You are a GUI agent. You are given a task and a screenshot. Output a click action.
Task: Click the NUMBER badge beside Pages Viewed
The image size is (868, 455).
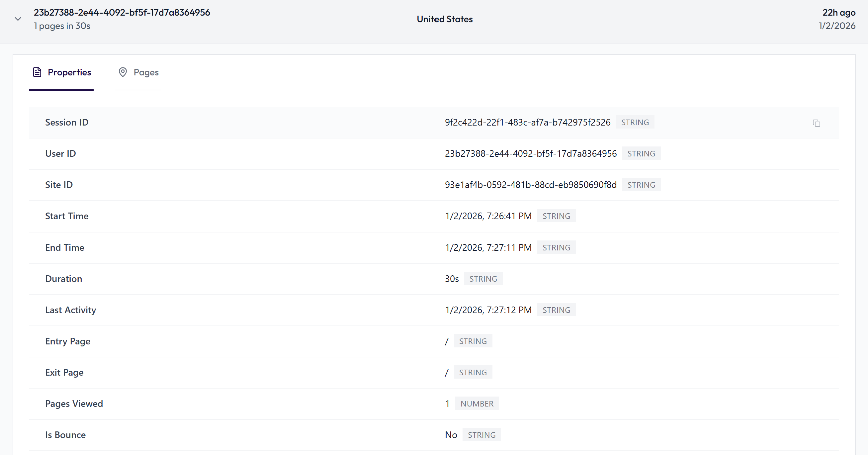[x=477, y=403]
